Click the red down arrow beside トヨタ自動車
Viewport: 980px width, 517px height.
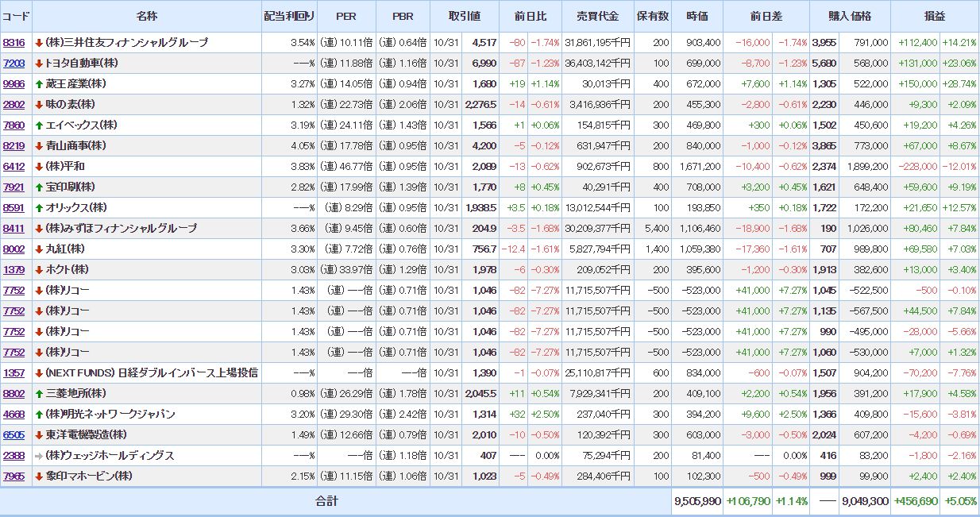point(39,64)
